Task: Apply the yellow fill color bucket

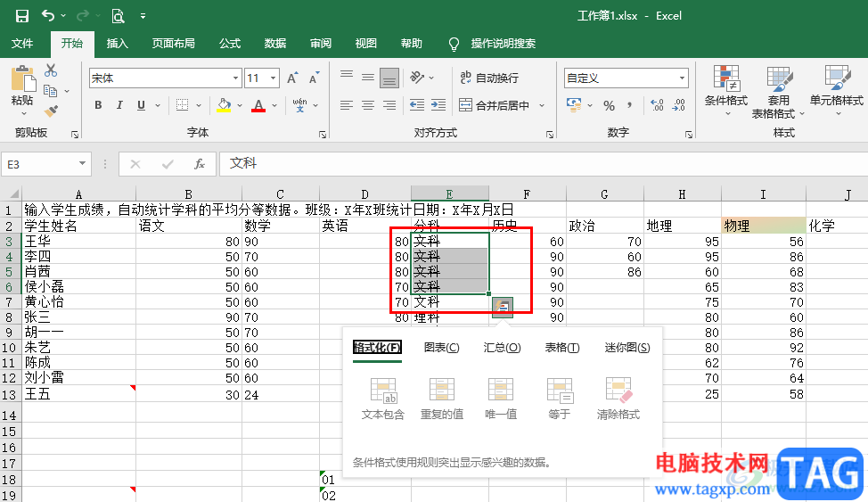Action: tap(224, 105)
